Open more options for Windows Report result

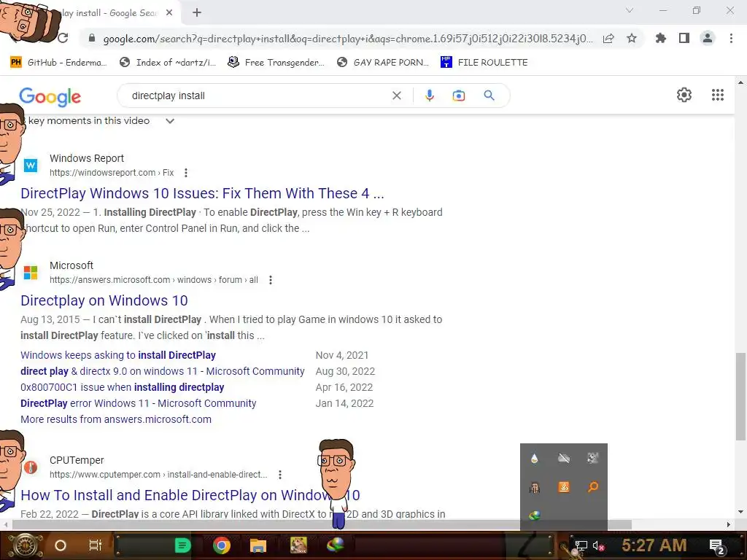(x=186, y=173)
